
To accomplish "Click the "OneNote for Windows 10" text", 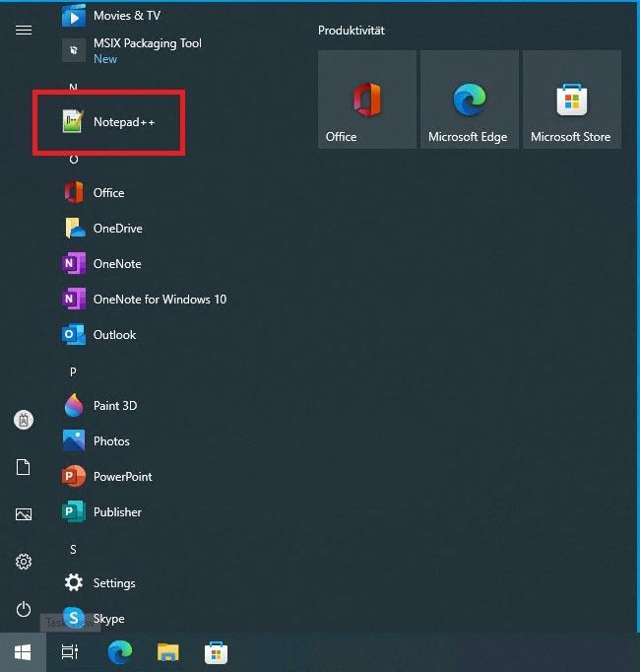I will tap(160, 300).
